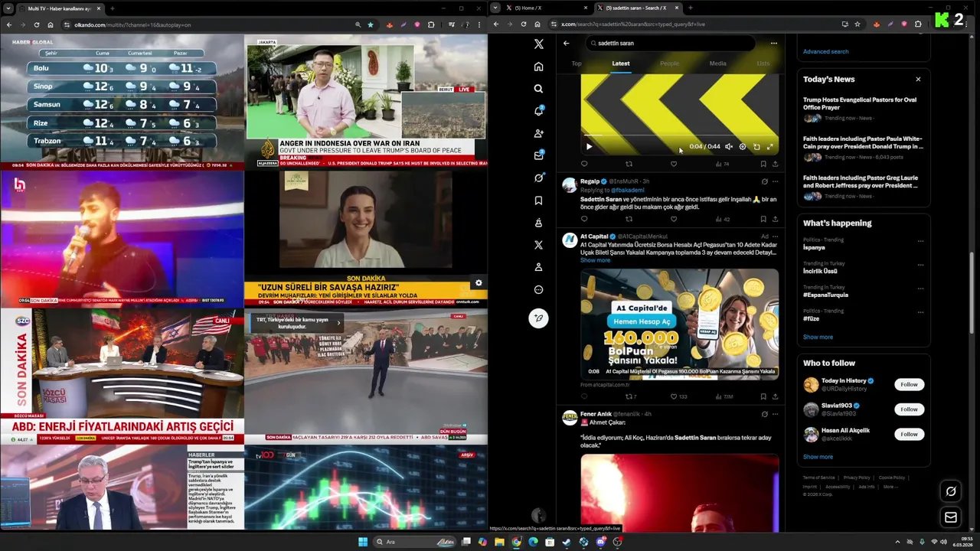Image resolution: width=980 pixels, height=551 pixels.
Task: Select the Latest search tab
Action: (x=621, y=64)
